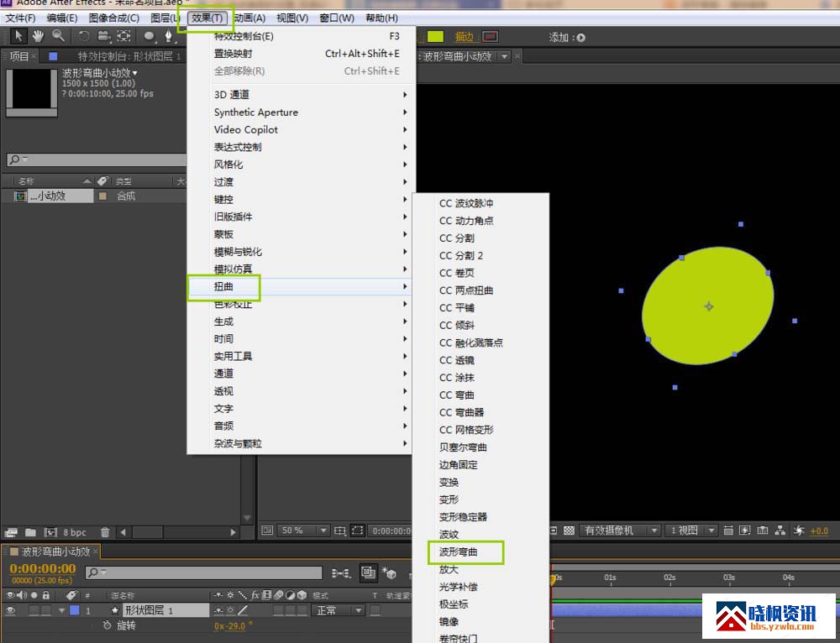Image resolution: width=840 pixels, height=643 pixels.
Task: Click the stopwatch next to 旋转
Action: coord(108,625)
